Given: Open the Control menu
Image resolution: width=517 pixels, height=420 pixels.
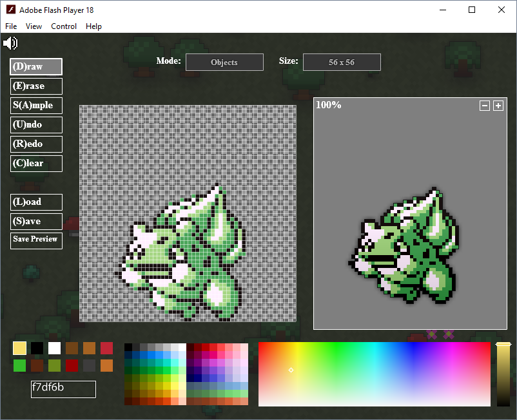Looking at the screenshot, I should tap(64, 26).
